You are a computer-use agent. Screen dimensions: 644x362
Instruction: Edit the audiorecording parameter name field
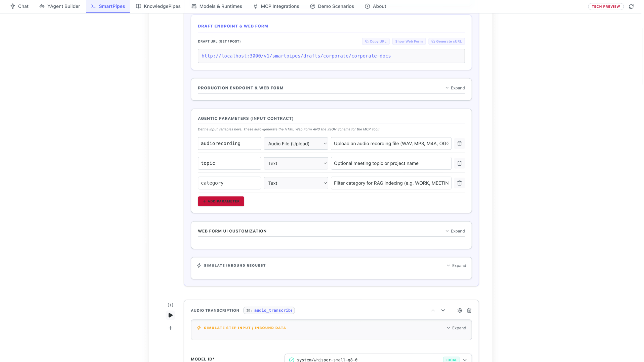[x=229, y=144]
